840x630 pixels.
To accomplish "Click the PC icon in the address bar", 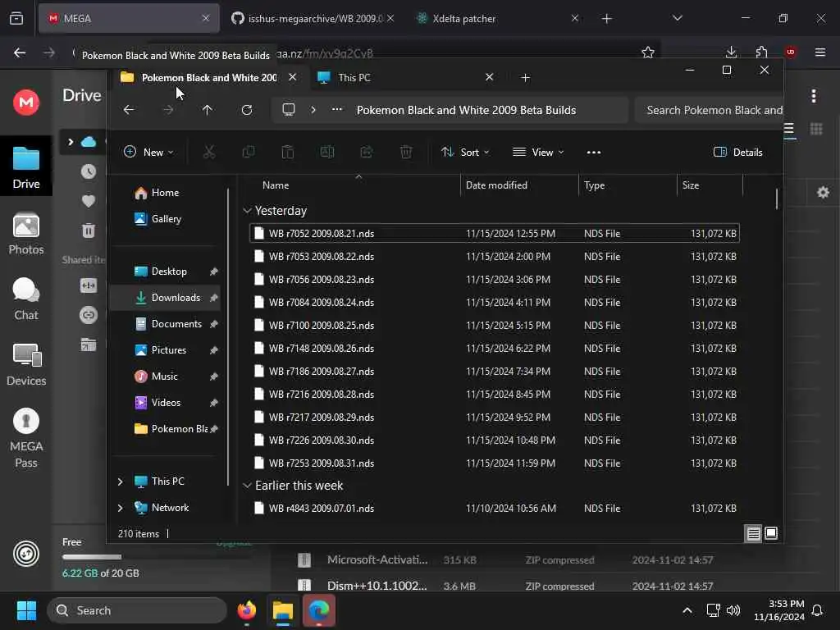I will 288,110.
